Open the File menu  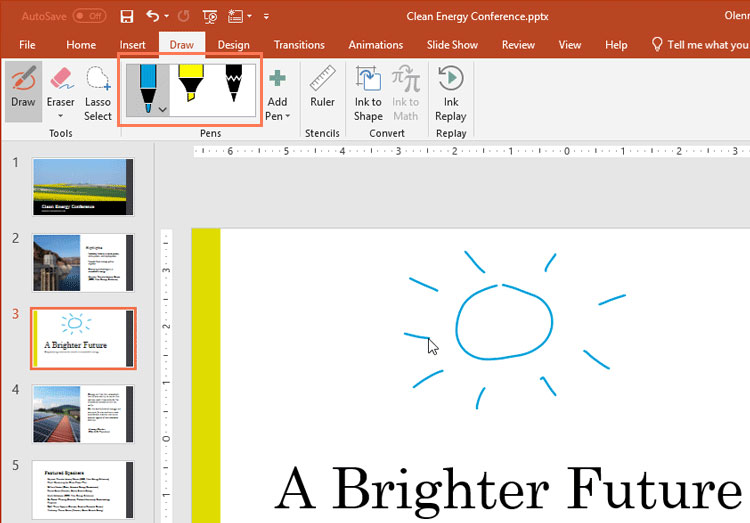pyautogui.click(x=27, y=45)
